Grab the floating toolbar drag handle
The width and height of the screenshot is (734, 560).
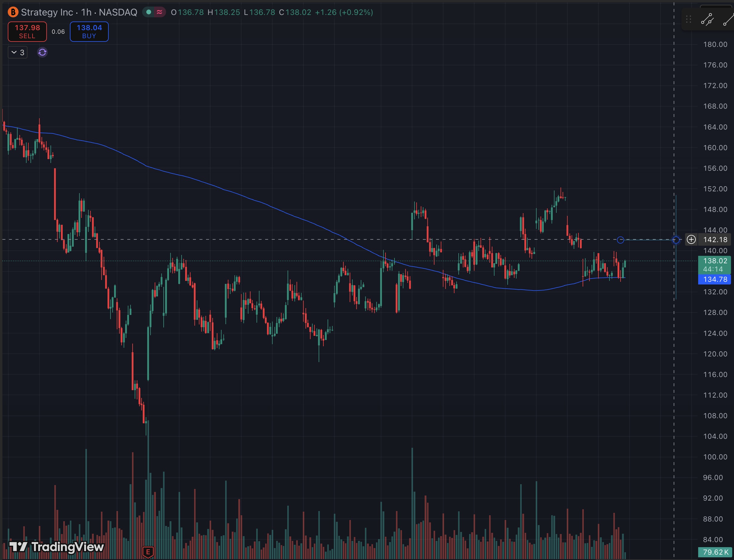click(x=688, y=20)
